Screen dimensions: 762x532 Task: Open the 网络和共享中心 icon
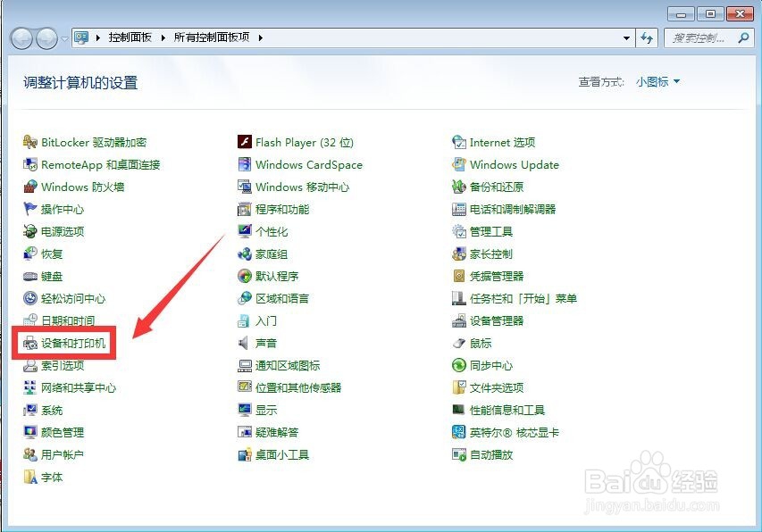point(30,387)
